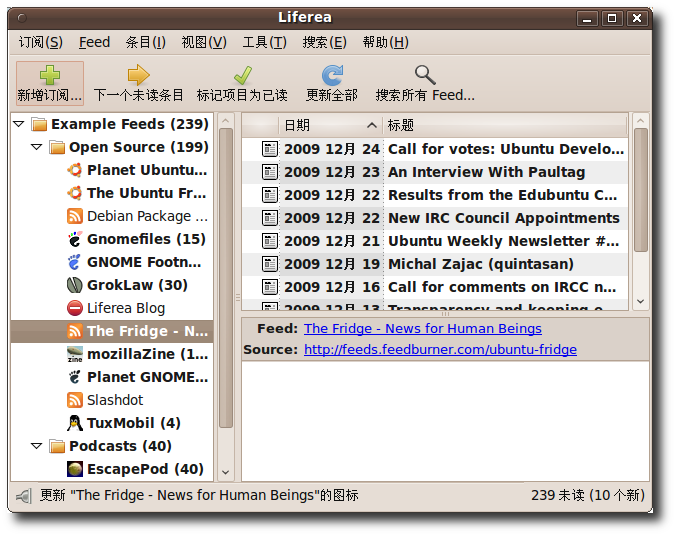
Task: Click the TuxMobil penguin icon
Action: (75, 423)
